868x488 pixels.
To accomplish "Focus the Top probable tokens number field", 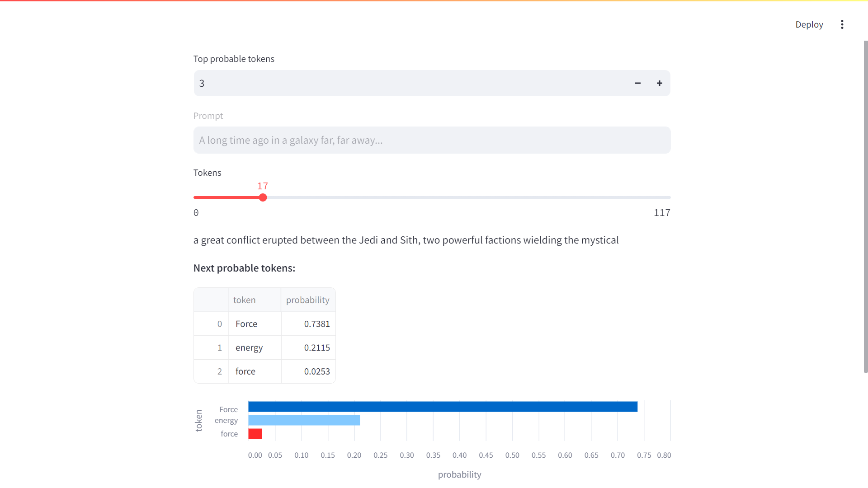I will point(410,83).
